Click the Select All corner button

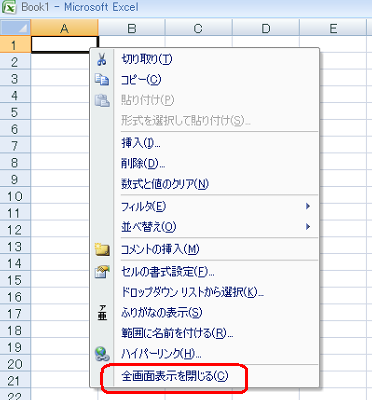[15, 27]
